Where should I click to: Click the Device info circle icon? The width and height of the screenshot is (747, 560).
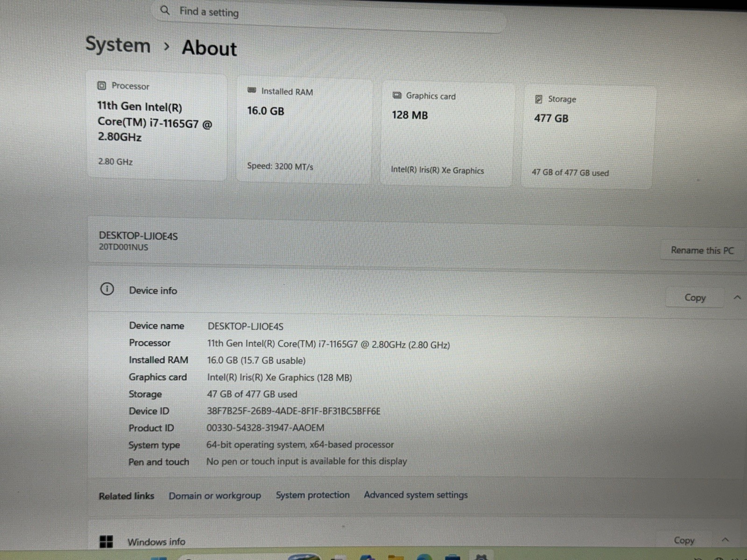click(x=107, y=289)
